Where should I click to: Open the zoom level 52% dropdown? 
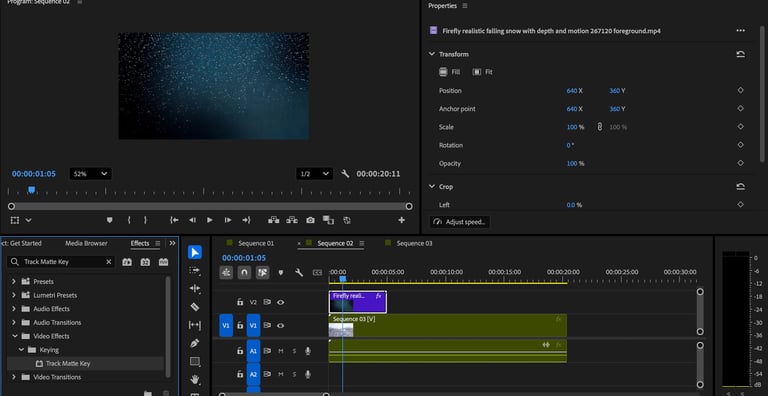91,173
